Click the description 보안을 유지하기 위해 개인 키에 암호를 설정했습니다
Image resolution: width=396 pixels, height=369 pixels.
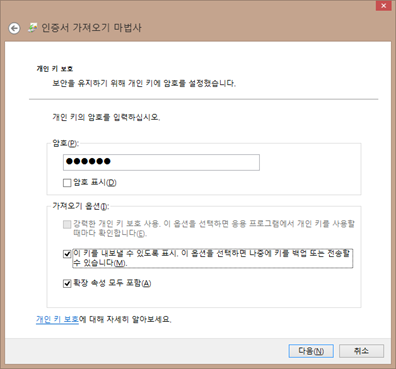click(x=144, y=83)
